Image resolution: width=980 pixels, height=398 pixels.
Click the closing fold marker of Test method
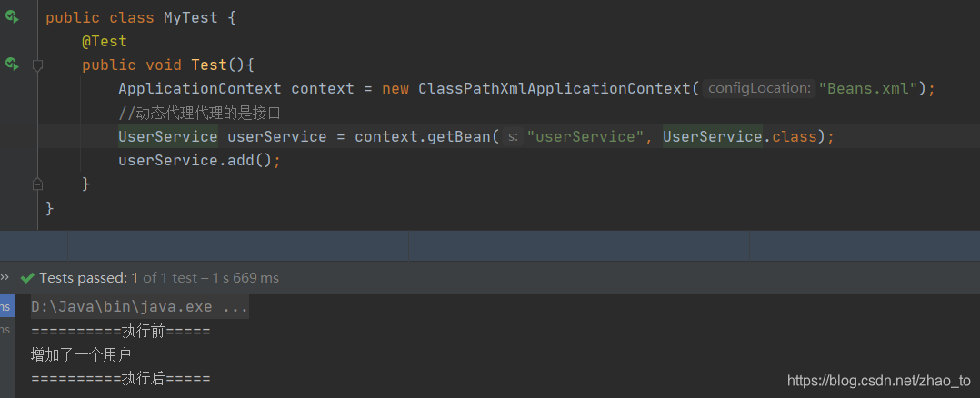pos(37,184)
